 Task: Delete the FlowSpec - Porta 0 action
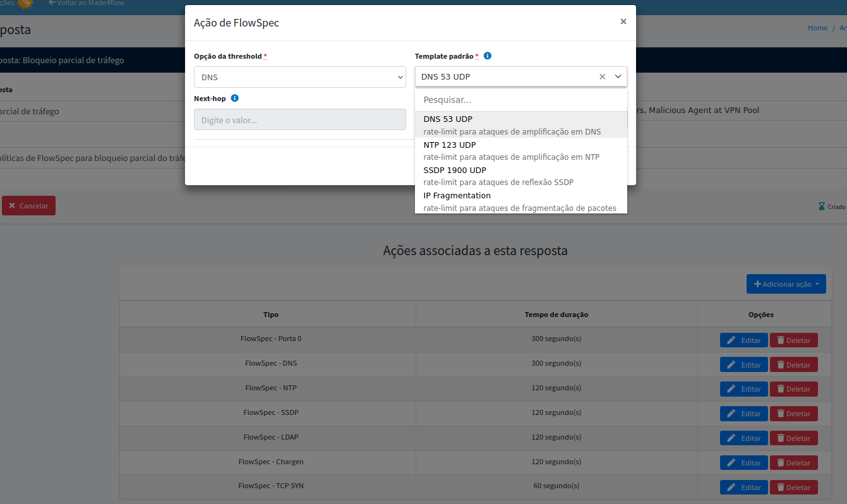click(x=794, y=340)
